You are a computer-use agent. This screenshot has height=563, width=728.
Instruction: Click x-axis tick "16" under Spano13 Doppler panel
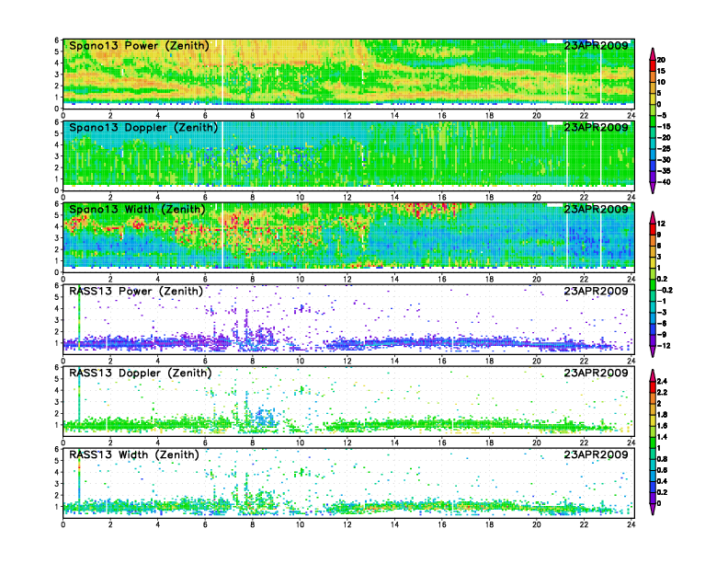coord(442,198)
